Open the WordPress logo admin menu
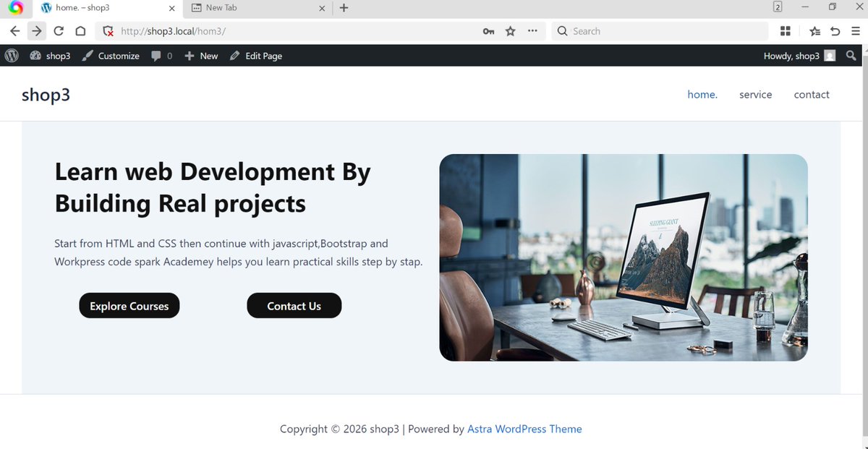The image size is (868, 449). point(12,56)
